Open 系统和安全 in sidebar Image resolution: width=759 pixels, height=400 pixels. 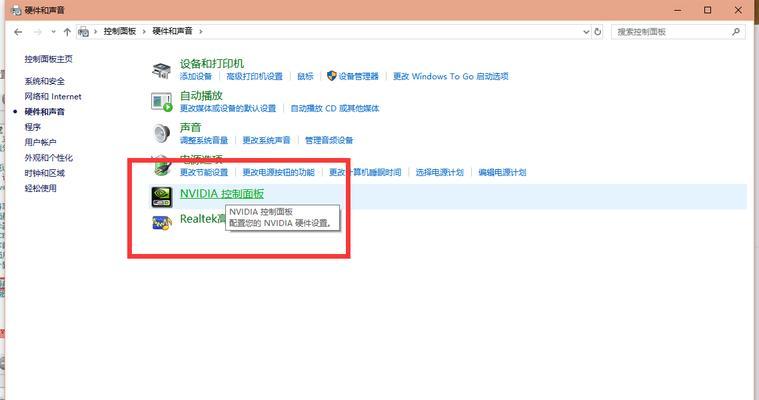[45, 81]
